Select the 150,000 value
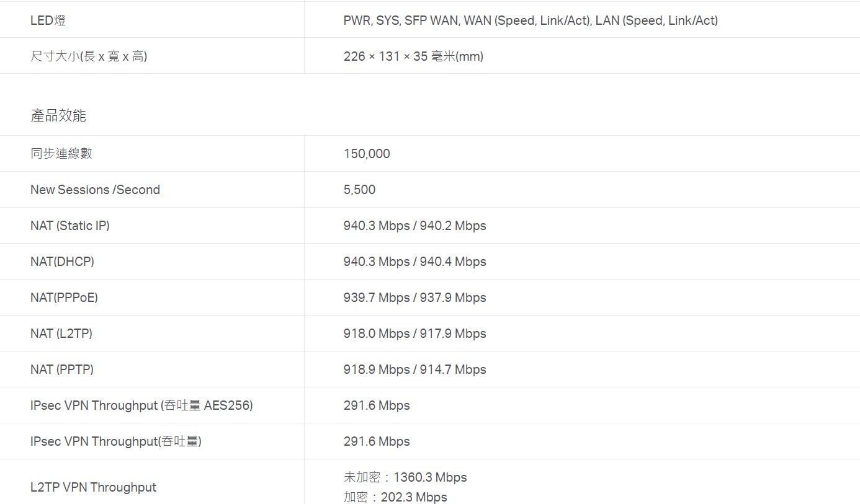The image size is (860, 504). pos(367,154)
